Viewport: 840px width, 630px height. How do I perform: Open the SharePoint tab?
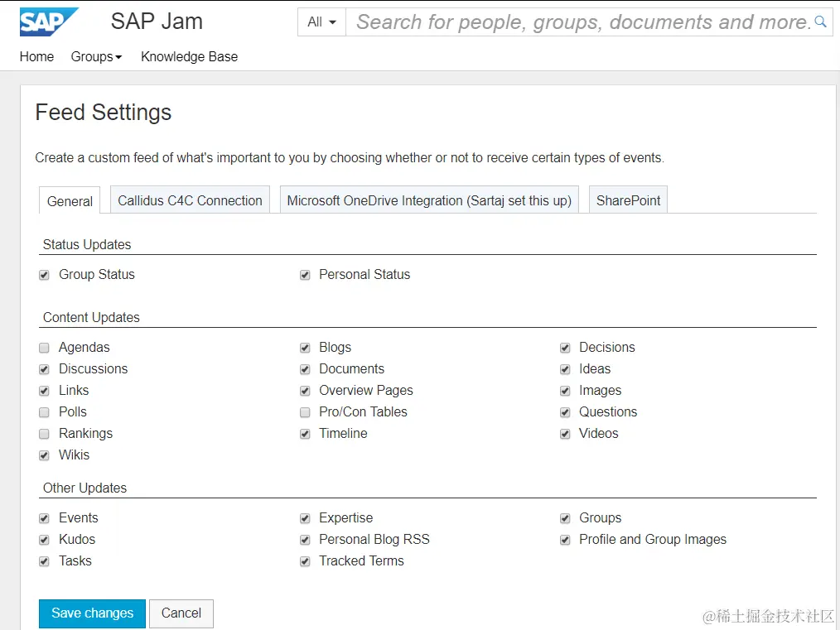point(628,200)
